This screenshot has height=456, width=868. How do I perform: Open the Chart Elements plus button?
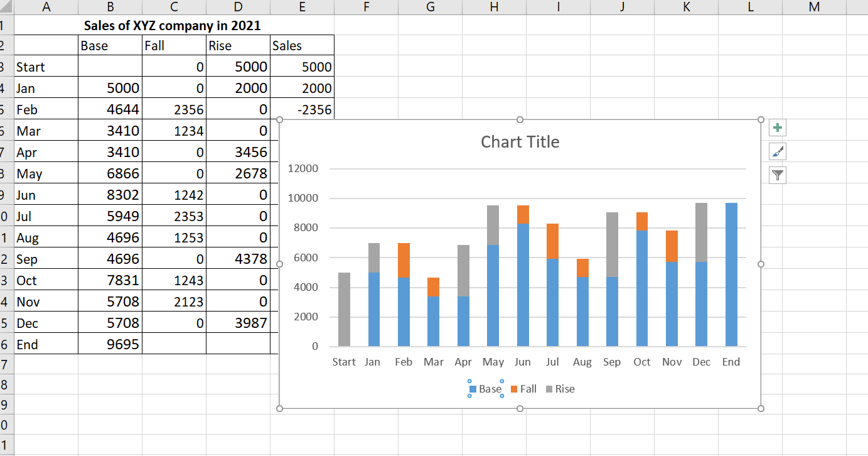(x=778, y=128)
